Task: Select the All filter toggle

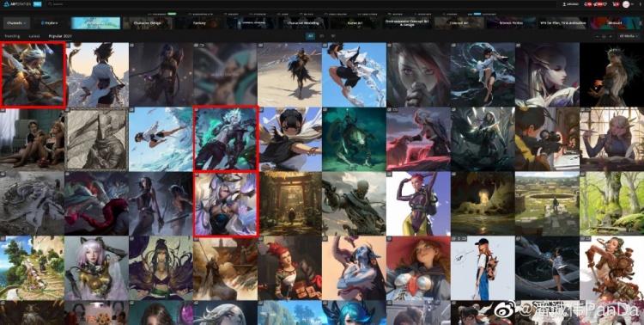Action: 311,36
